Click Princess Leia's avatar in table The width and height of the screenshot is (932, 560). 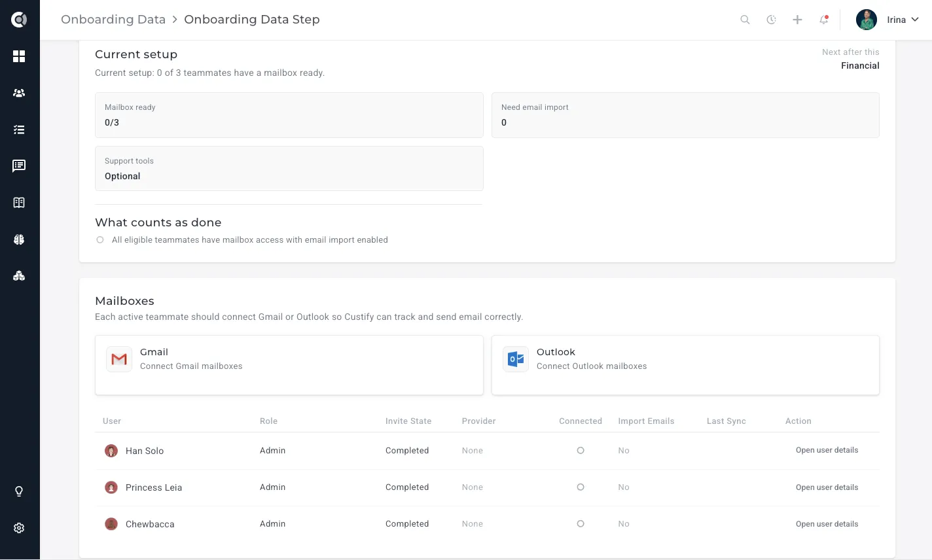pyautogui.click(x=111, y=487)
